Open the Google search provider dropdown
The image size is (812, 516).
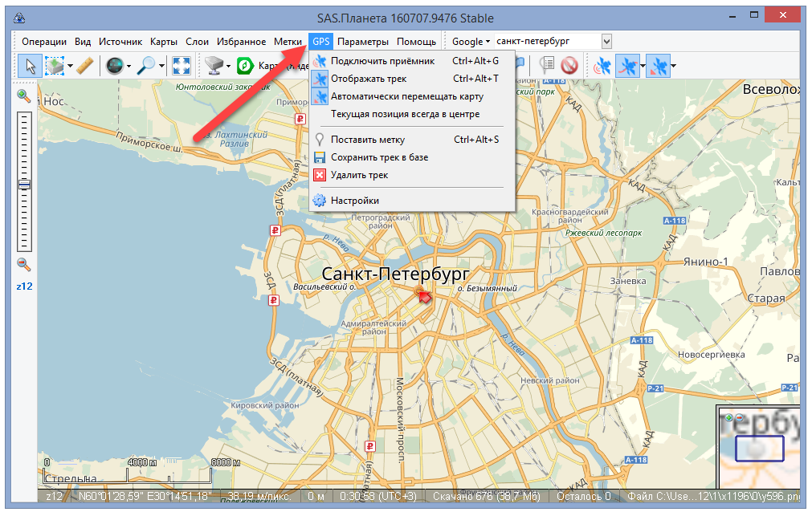pos(470,41)
